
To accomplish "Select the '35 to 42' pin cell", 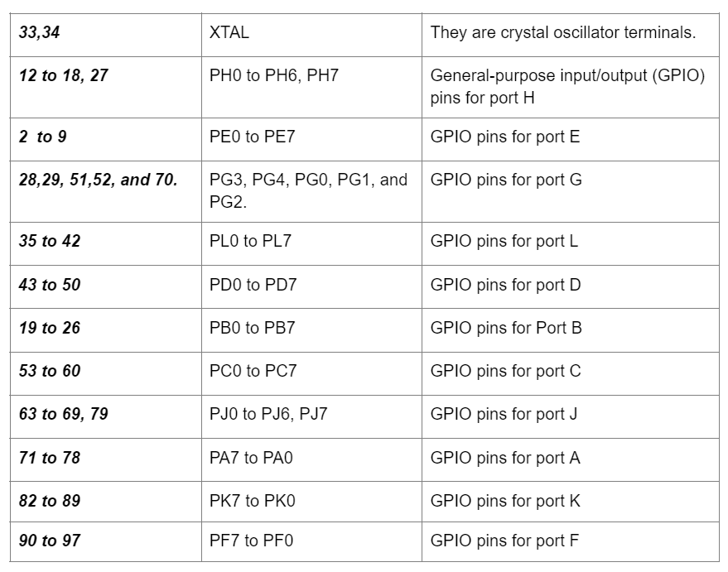I will (x=105, y=244).
